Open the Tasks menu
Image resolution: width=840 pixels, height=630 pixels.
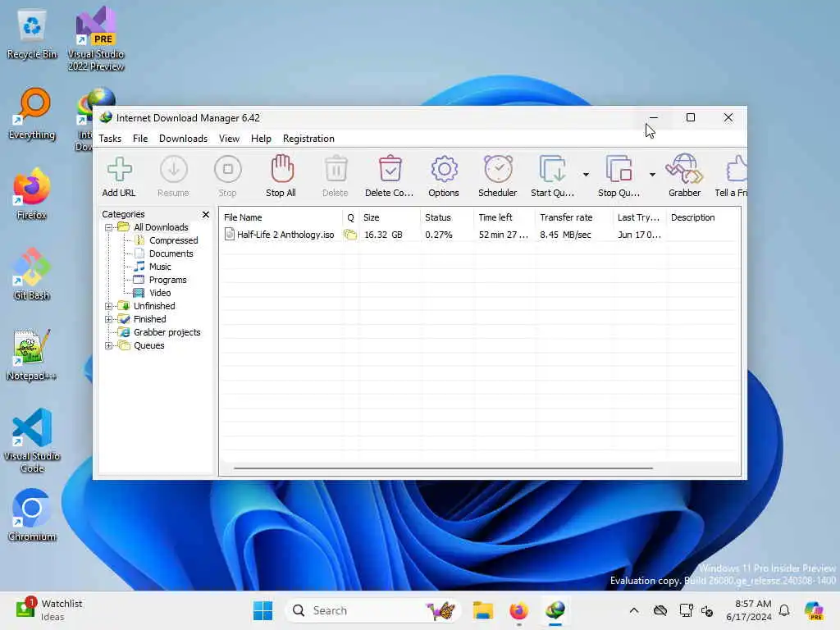(110, 139)
